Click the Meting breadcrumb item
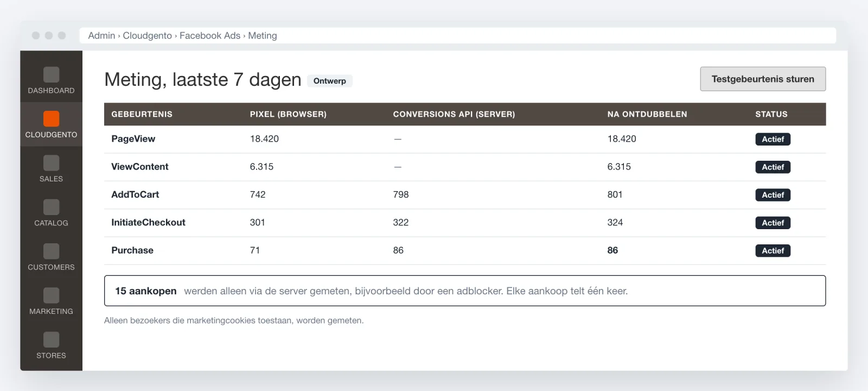Screen dimensions: 868x391 click(x=263, y=35)
